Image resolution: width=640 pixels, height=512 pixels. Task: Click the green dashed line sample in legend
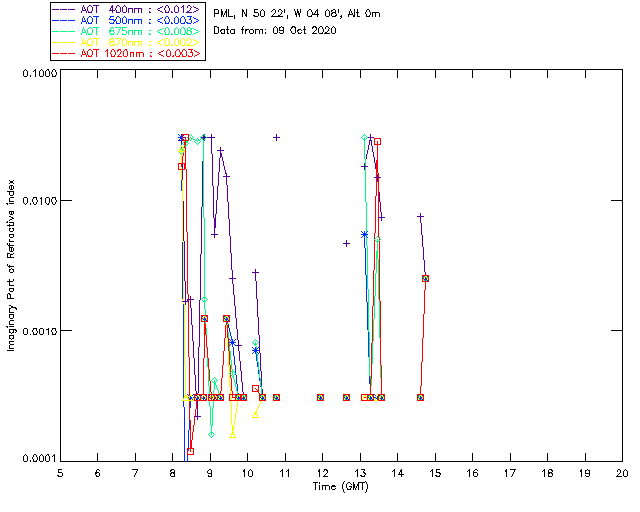click(64, 31)
